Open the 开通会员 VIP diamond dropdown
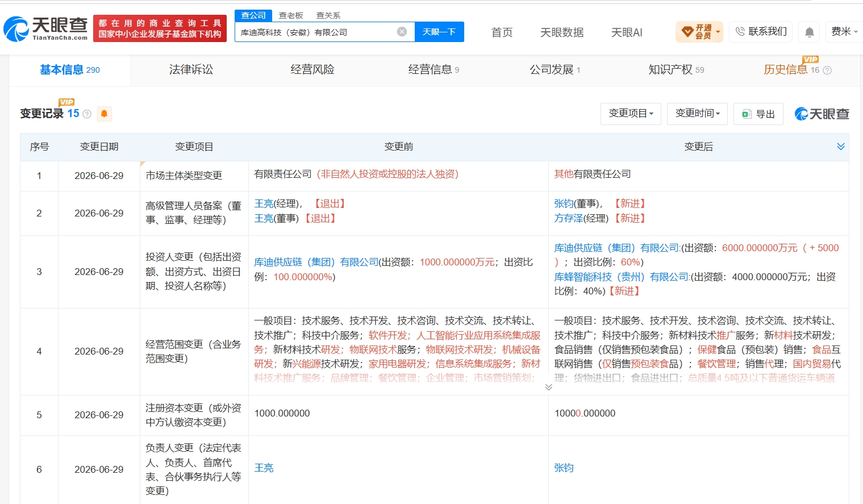863x504 pixels. (x=699, y=32)
